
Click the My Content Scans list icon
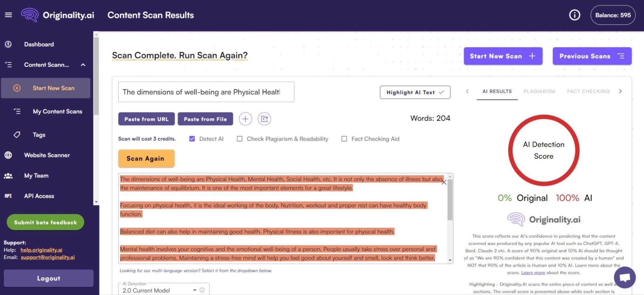click(x=17, y=111)
